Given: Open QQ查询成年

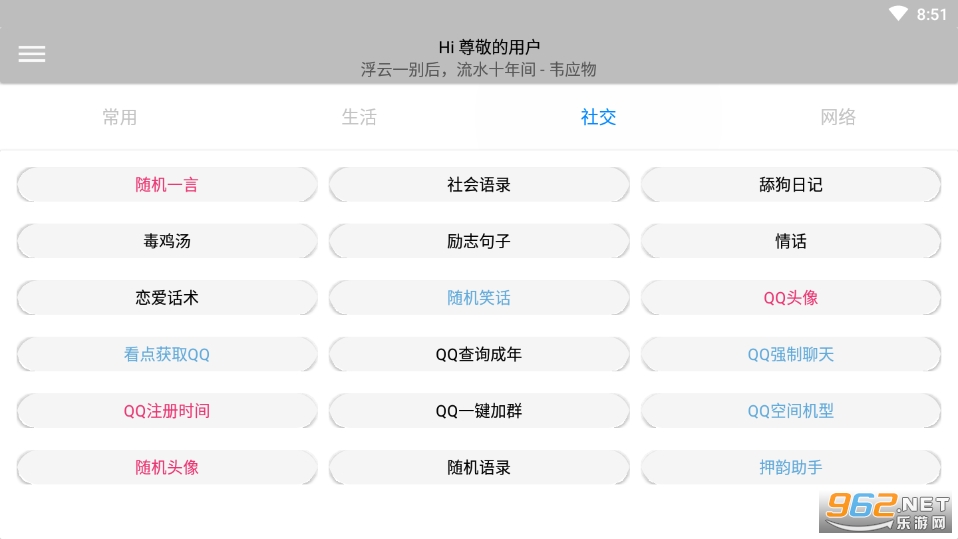Looking at the screenshot, I should (x=479, y=354).
